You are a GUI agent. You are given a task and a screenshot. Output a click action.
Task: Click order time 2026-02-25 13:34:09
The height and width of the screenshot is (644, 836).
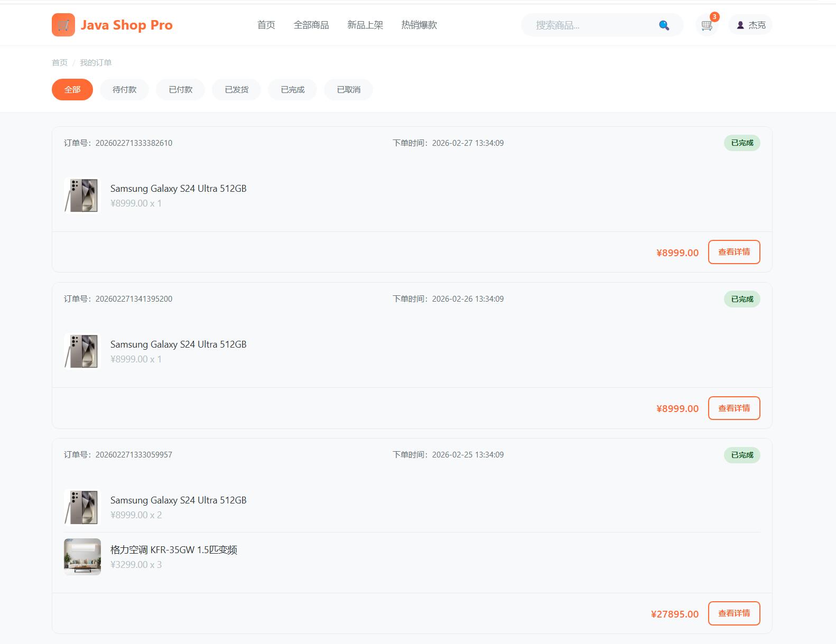coord(468,454)
